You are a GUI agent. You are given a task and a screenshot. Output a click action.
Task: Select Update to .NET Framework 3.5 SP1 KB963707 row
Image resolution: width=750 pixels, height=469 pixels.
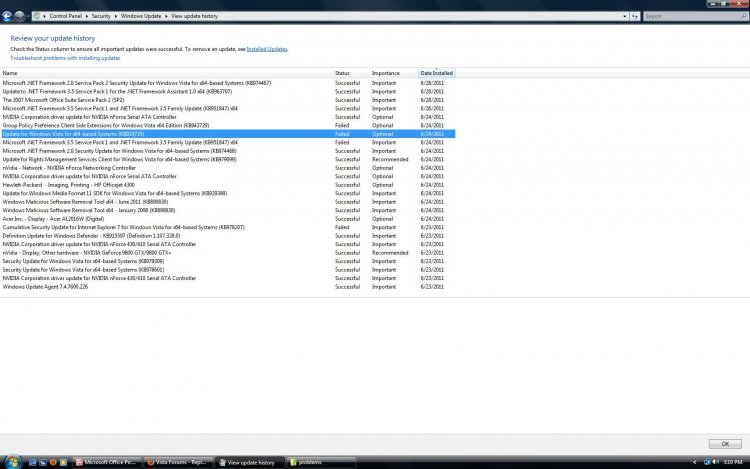[x=228, y=92]
